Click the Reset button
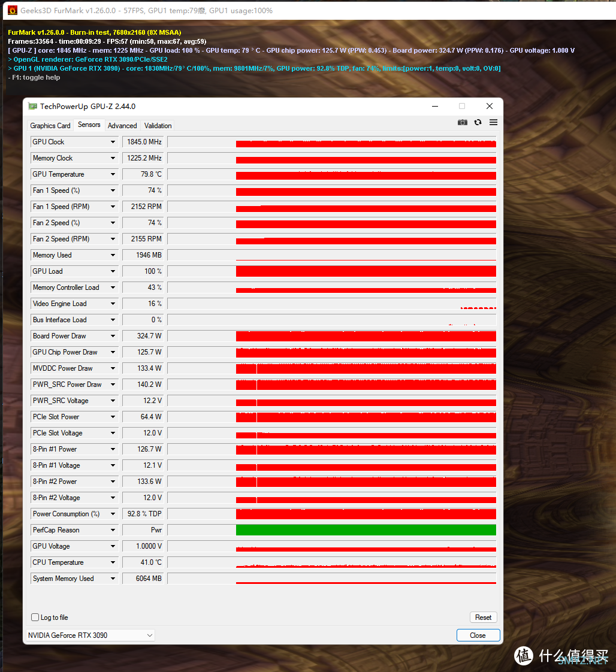This screenshot has height=672, width=616. (x=483, y=617)
